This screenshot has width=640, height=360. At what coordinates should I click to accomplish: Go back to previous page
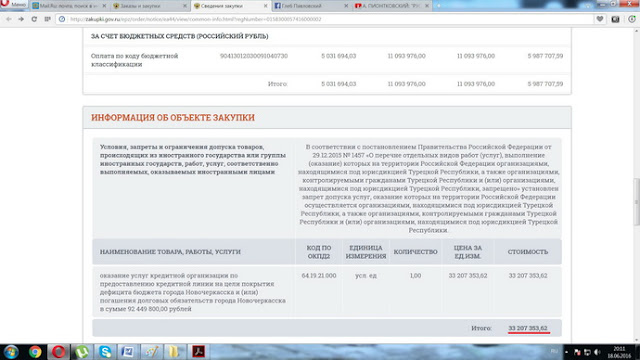coord(9,19)
